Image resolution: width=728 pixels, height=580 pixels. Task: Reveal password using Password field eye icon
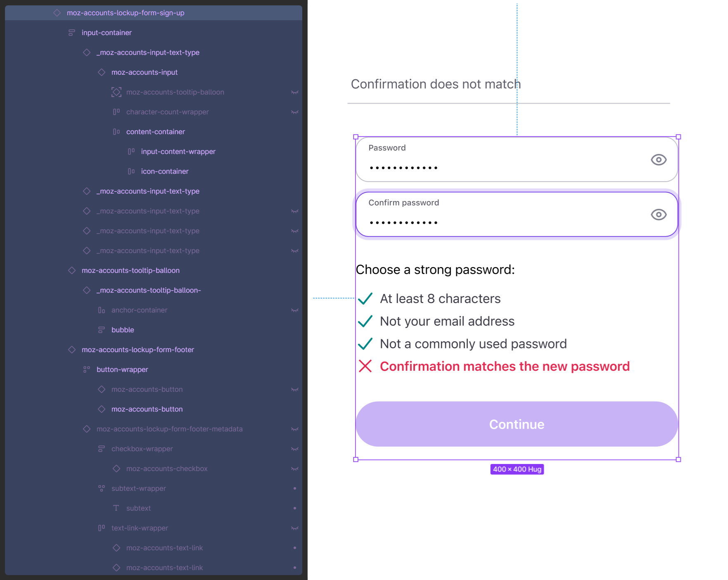[658, 160]
